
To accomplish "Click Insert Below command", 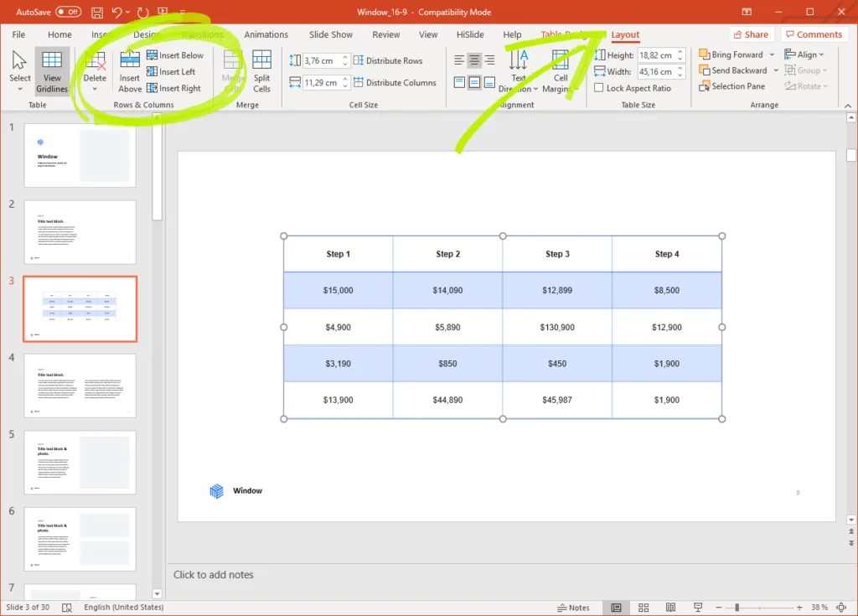I will pos(175,55).
